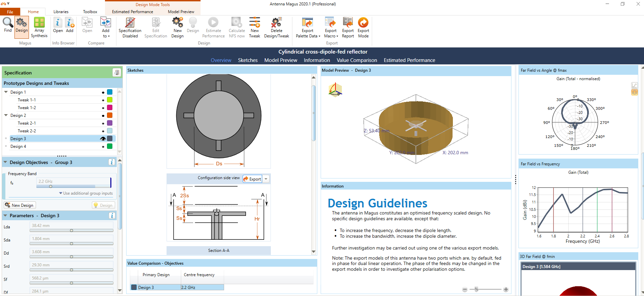Toggle visibility dot for Tweak 2-1

pyautogui.click(x=103, y=123)
